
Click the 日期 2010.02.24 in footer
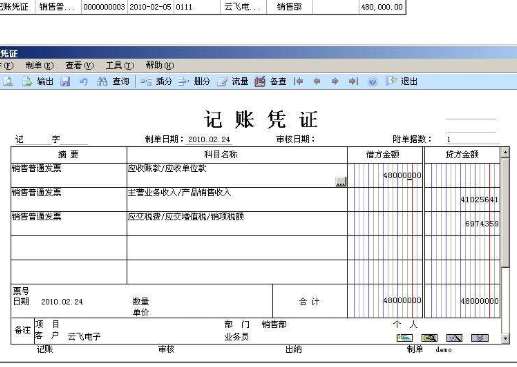pos(62,302)
